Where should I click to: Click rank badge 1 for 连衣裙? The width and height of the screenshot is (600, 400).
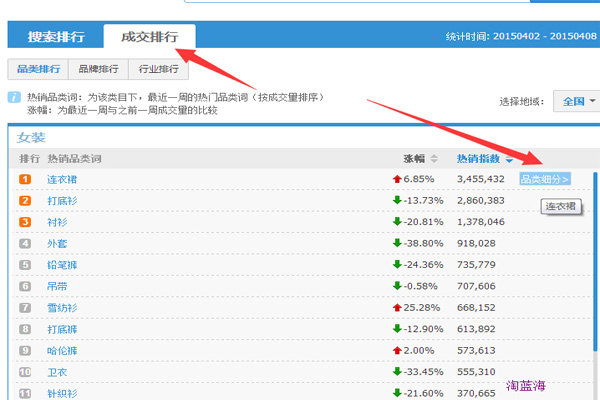tap(25, 179)
